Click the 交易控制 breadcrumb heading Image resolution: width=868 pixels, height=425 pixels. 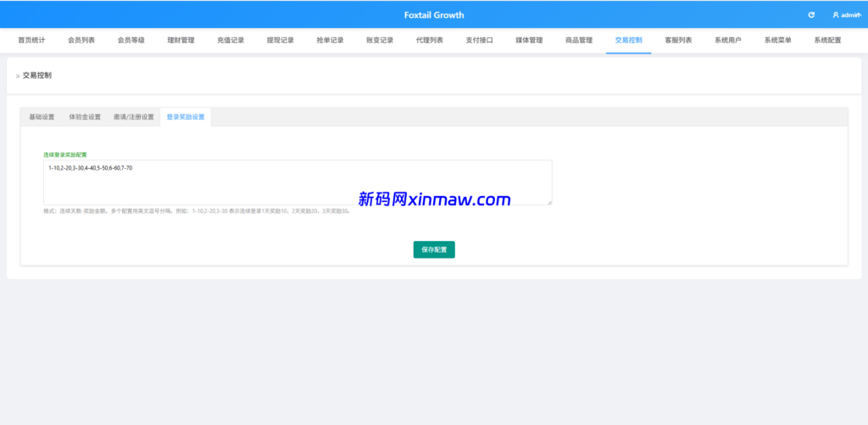coord(37,75)
